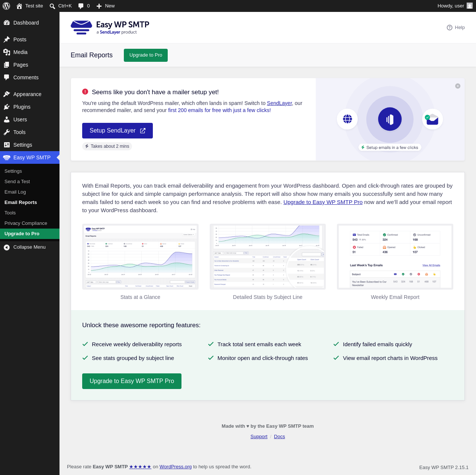Open the Stats at a Glance screenshot

(140, 257)
